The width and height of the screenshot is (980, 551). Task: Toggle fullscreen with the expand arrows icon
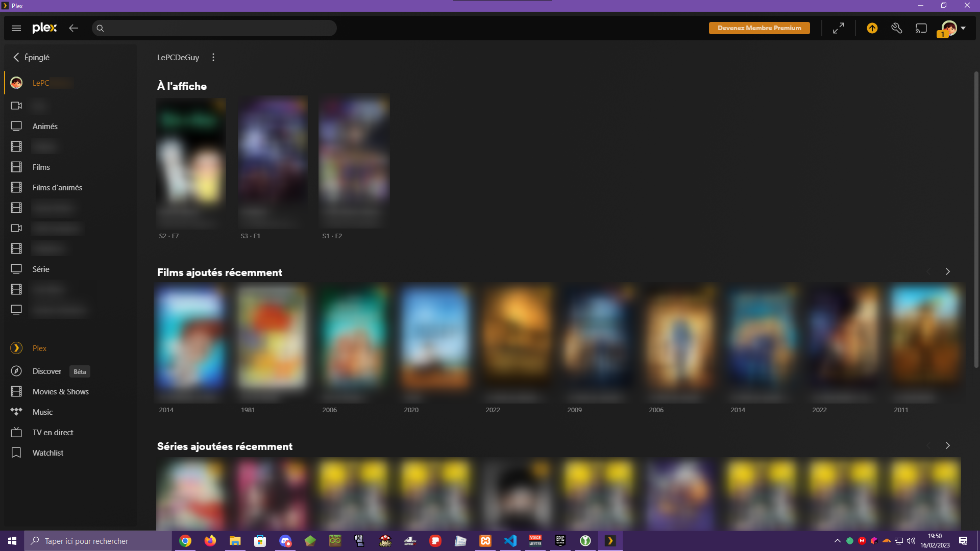(839, 28)
